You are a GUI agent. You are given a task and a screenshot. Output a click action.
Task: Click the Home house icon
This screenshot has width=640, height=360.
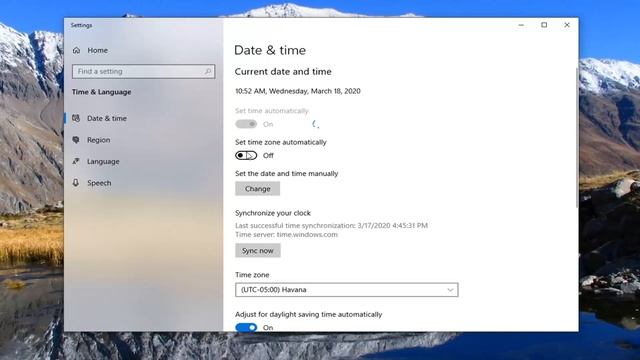76,50
